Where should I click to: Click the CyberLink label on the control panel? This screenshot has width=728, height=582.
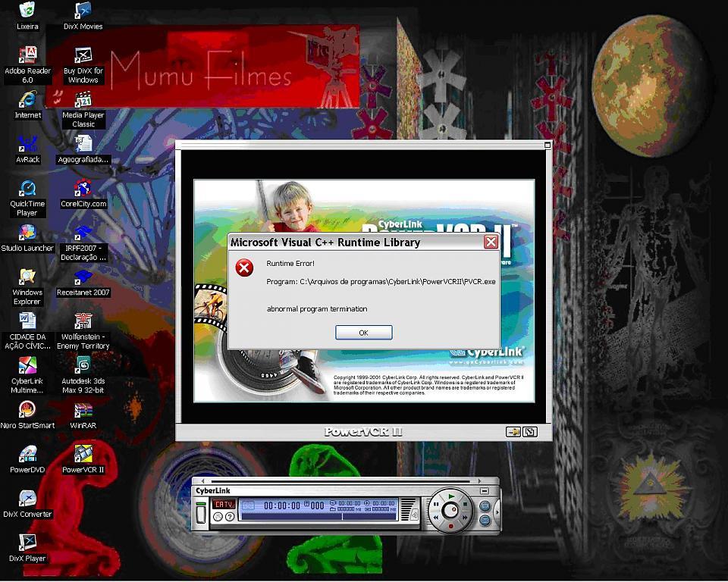point(212,490)
